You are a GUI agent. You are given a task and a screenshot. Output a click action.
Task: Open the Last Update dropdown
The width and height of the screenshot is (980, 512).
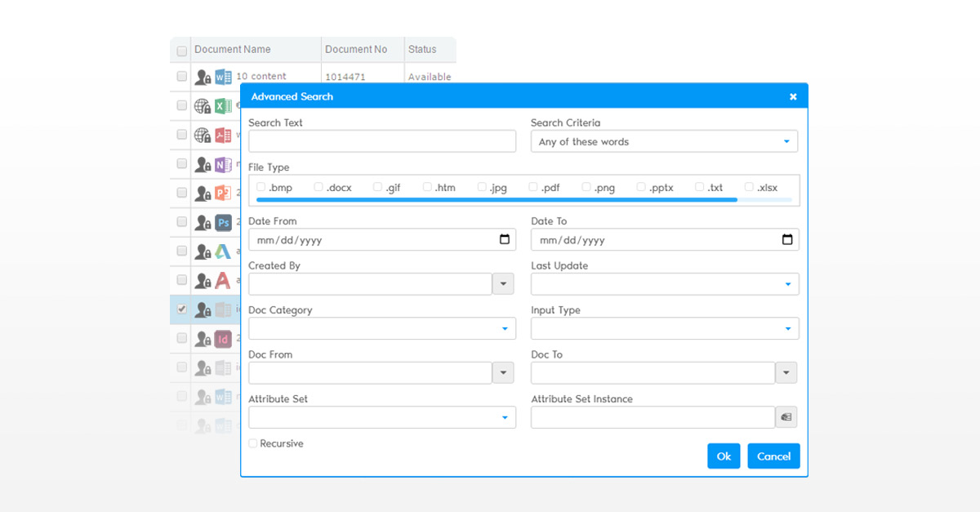pyautogui.click(x=787, y=283)
